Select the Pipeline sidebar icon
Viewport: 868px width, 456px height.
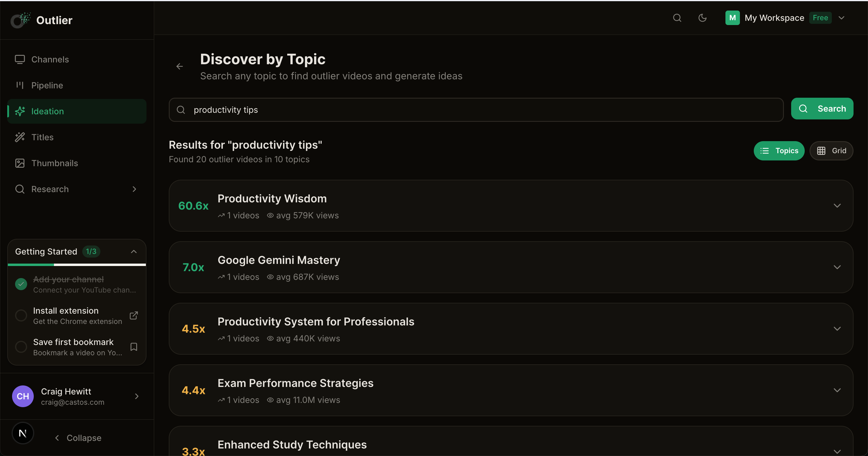pos(20,85)
